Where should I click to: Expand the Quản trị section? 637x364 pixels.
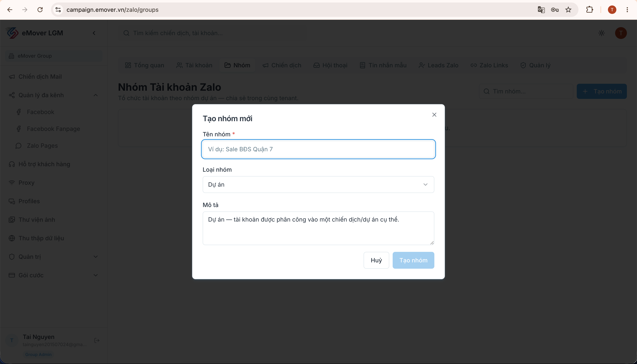54,256
